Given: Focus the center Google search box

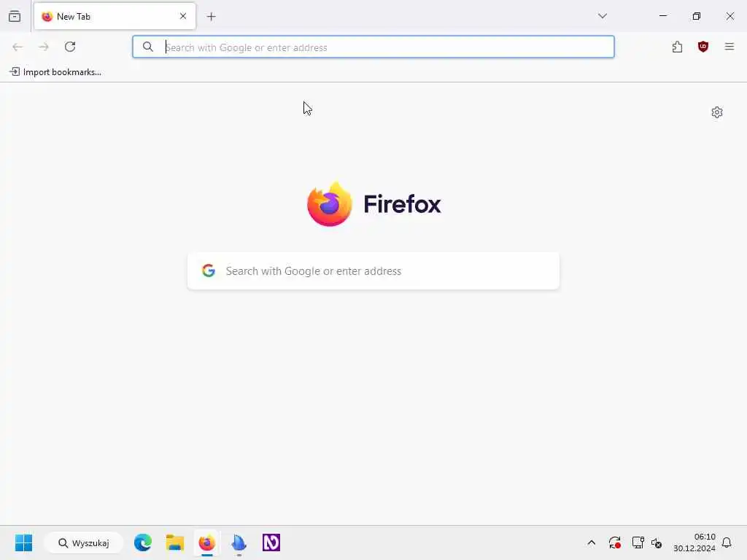Looking at the screenshot, I should (373, 271).
